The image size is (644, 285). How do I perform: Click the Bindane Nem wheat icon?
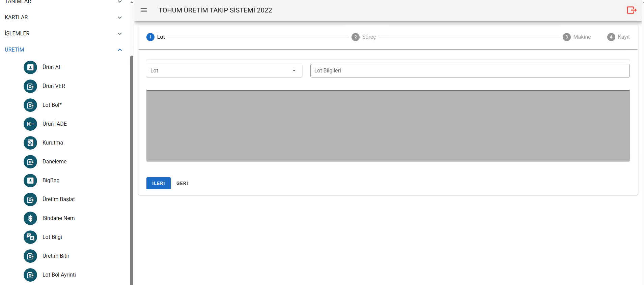tap(30, 218)
